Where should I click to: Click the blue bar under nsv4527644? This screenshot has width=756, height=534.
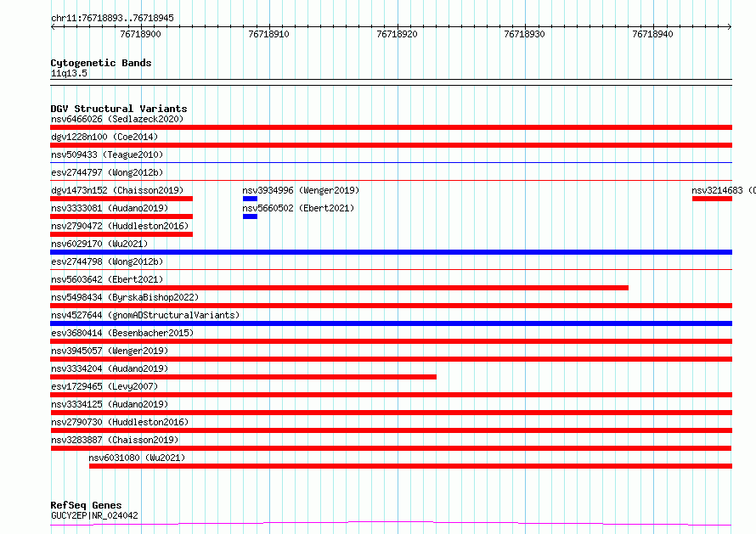pos(391,323)
